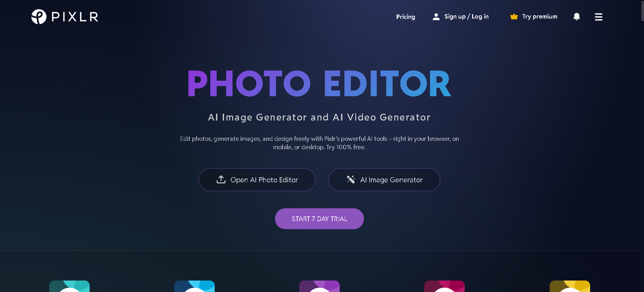Image resolution: width=644 pixels, height=292 pixels.
Task: Open the Pricing page
Action: (405, 17)
